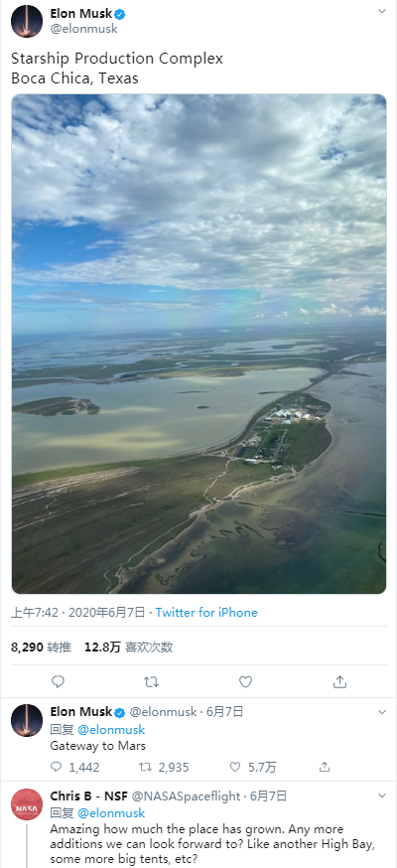Viewport: 397px width, 868px height.
Task: Reply to the main Starship Production Complex tweet
Action: (x=58, y=681)
